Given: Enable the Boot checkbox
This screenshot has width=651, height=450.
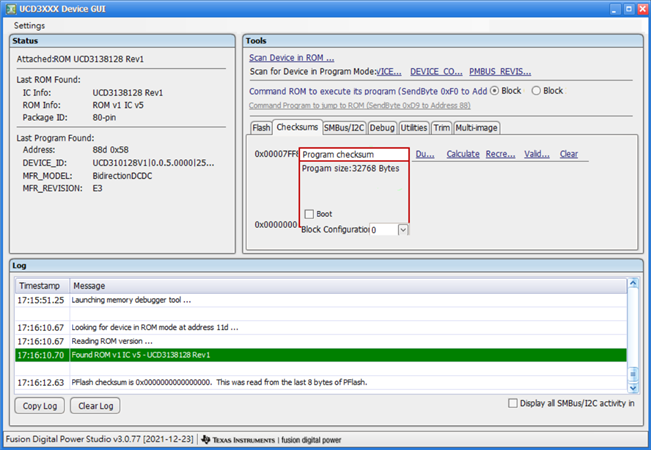Looking at the screenshot, I should pyautogui.click(x=309, y=214).
